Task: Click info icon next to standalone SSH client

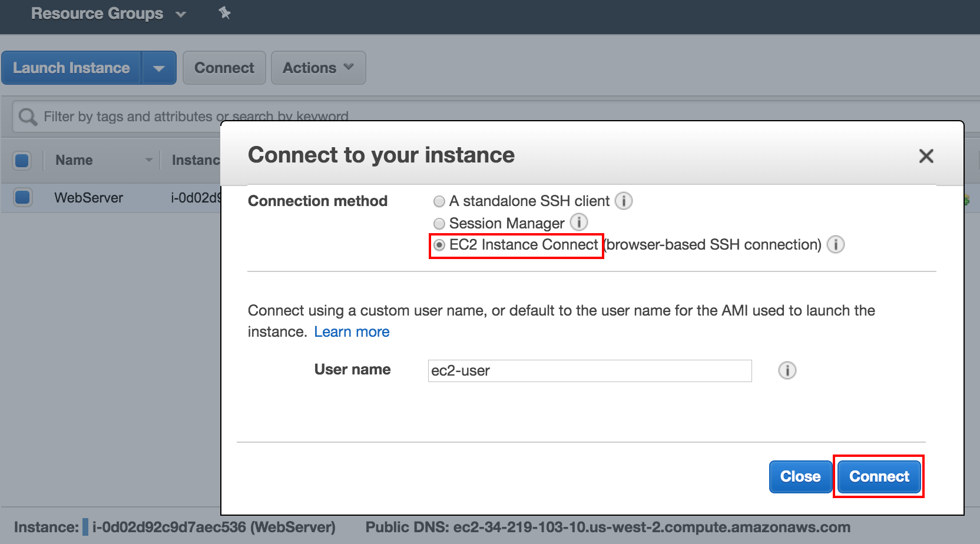Action: pos(623,201)
